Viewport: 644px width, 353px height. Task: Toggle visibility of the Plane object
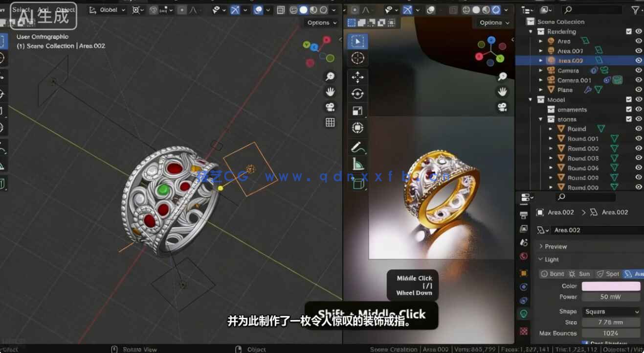point(639,90)
